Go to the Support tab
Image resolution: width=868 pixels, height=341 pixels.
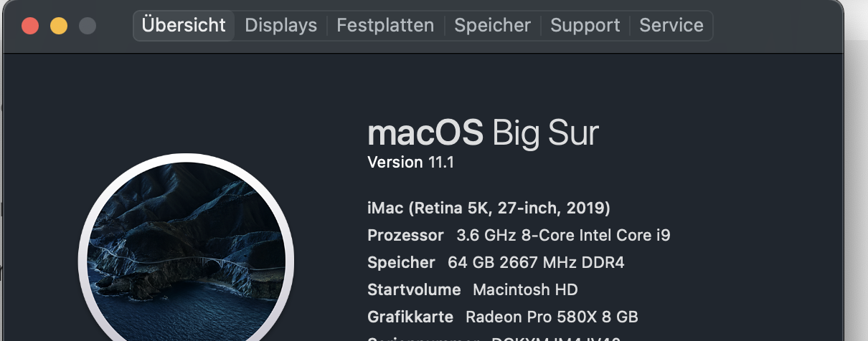click(585, 26)
